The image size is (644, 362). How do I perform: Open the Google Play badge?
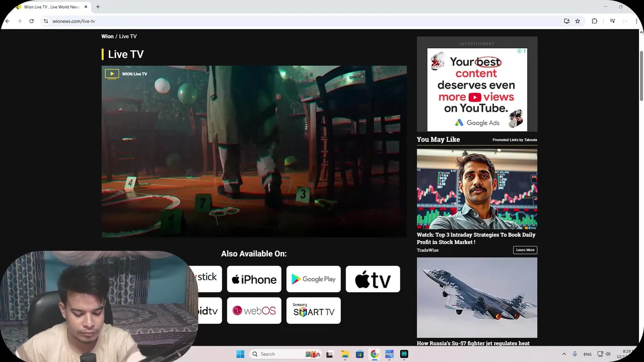pyautogui.click(x=313, y=279)
